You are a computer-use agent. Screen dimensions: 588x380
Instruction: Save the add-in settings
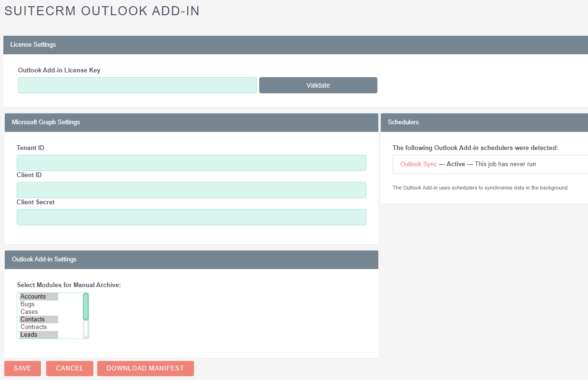(22, 369)
